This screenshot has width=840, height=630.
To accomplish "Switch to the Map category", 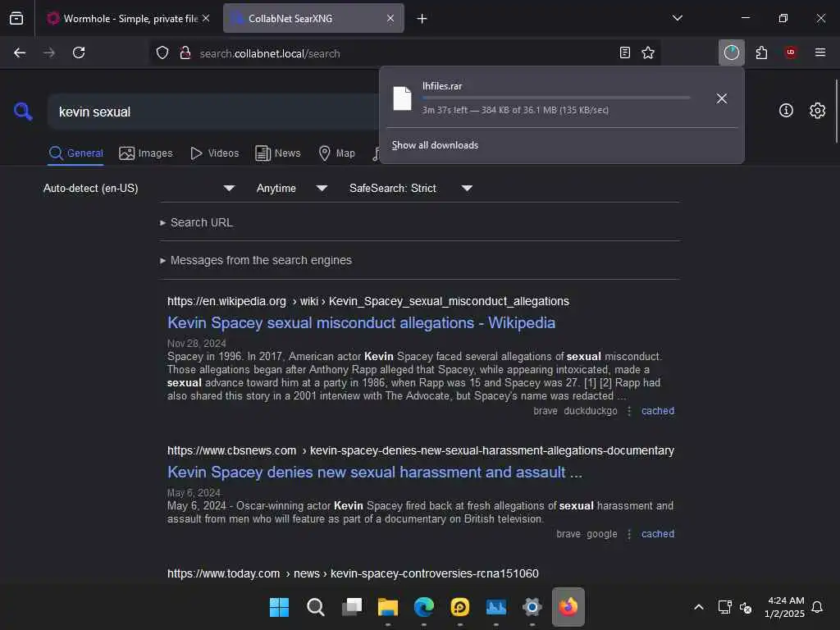I will coord(337,153).
